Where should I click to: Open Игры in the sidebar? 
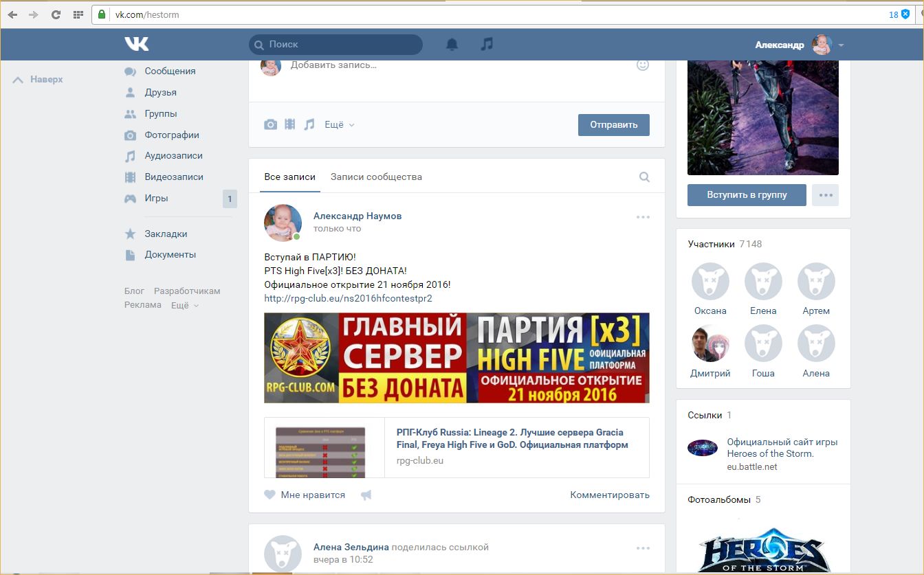pos(156,198)
